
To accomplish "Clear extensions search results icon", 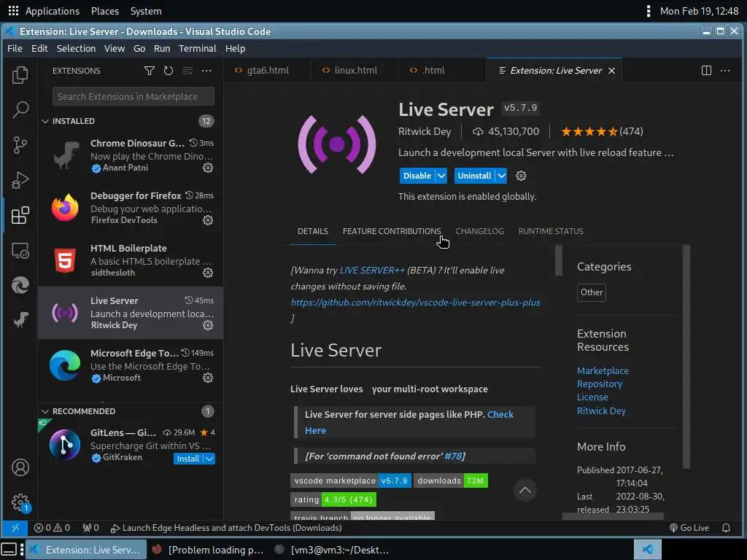I will tap(187, 71).
